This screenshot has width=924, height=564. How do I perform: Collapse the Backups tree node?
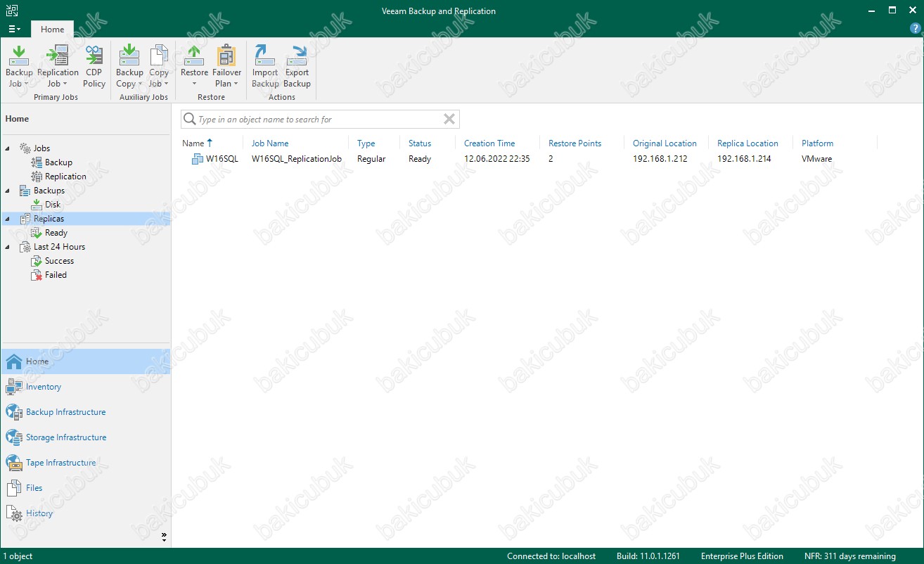coord(8,191)
